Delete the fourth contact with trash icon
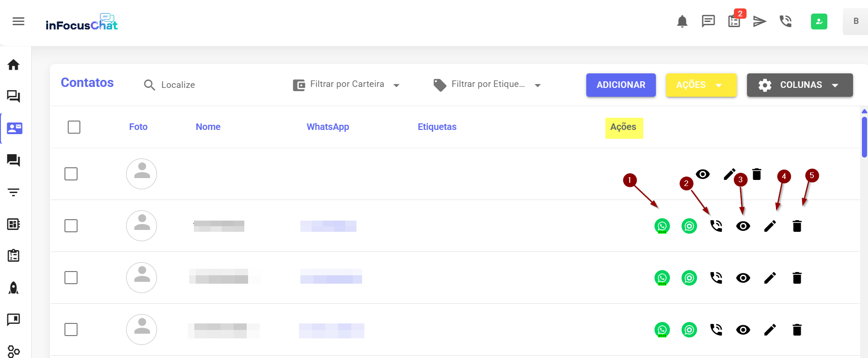Image resolution: width=868 pixels, height=358 pixels. coord(797,330)
